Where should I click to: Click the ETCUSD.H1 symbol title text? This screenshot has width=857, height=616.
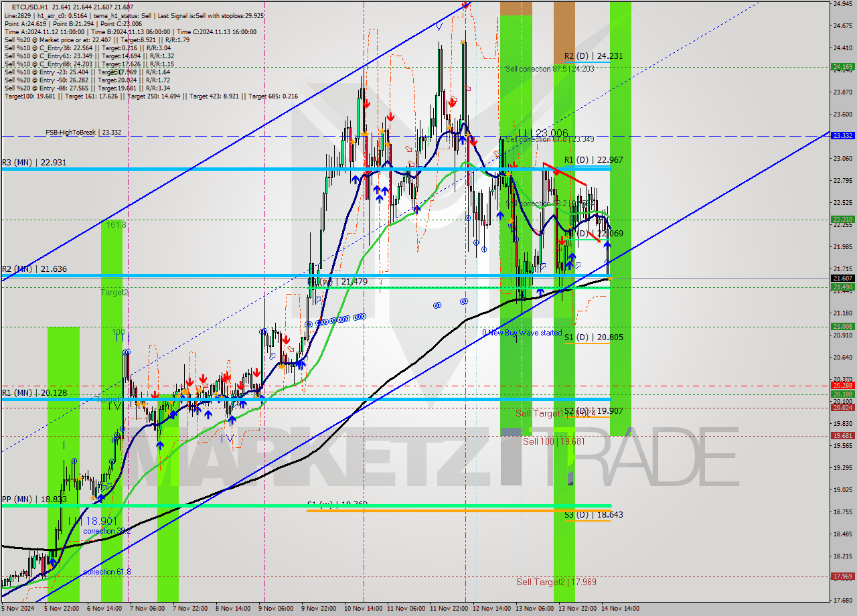point(29,7)
